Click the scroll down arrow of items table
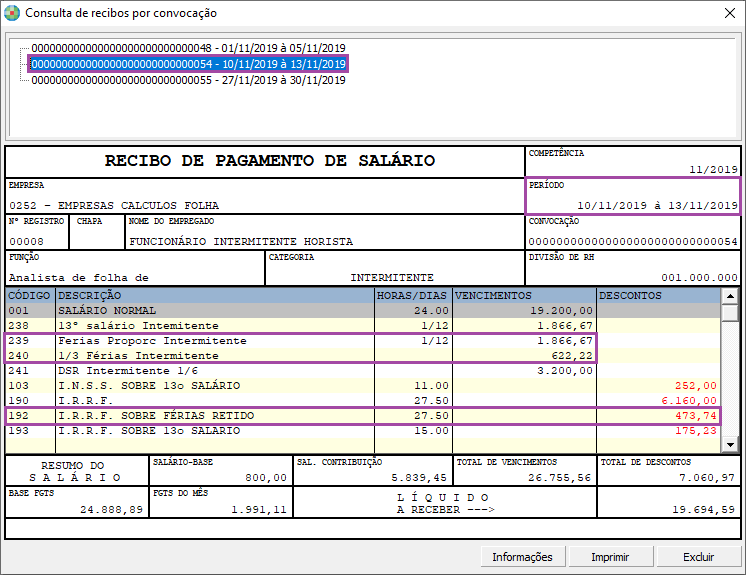Image resolution: width=746 pixels, height=575 pixels. click(730, 445)
